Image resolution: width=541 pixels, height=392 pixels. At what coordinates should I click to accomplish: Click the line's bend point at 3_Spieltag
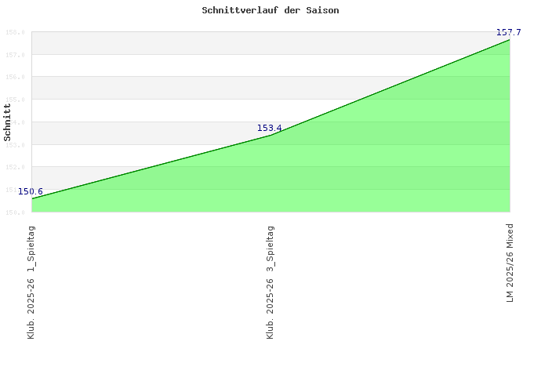click(270, 136)
